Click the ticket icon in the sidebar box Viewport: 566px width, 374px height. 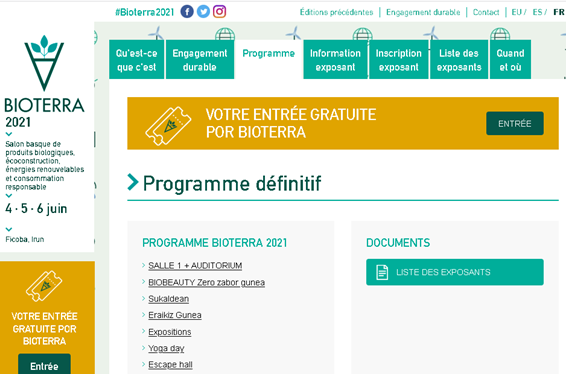[44, 286]
